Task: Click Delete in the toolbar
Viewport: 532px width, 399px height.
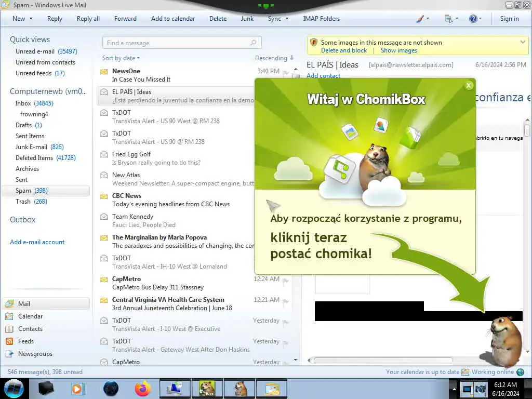Action: click(218, 19)
